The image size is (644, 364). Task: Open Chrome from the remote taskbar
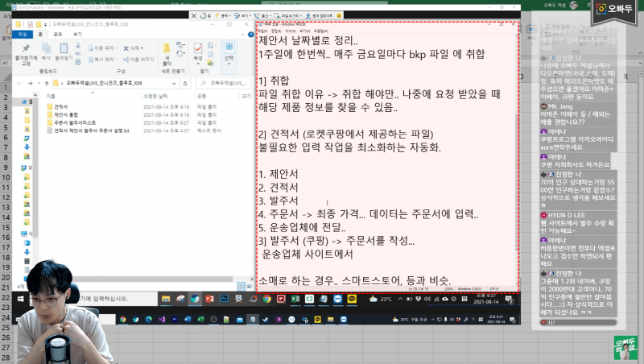267,299
